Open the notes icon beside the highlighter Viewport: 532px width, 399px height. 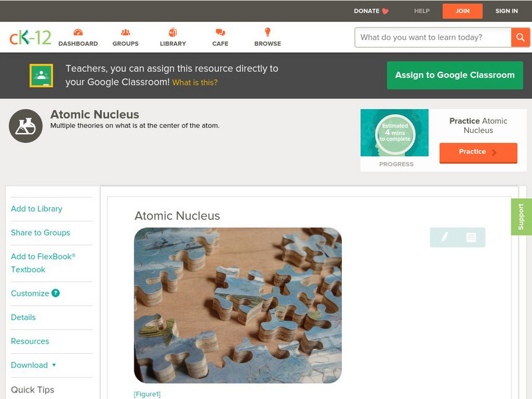tap(471, 237)
